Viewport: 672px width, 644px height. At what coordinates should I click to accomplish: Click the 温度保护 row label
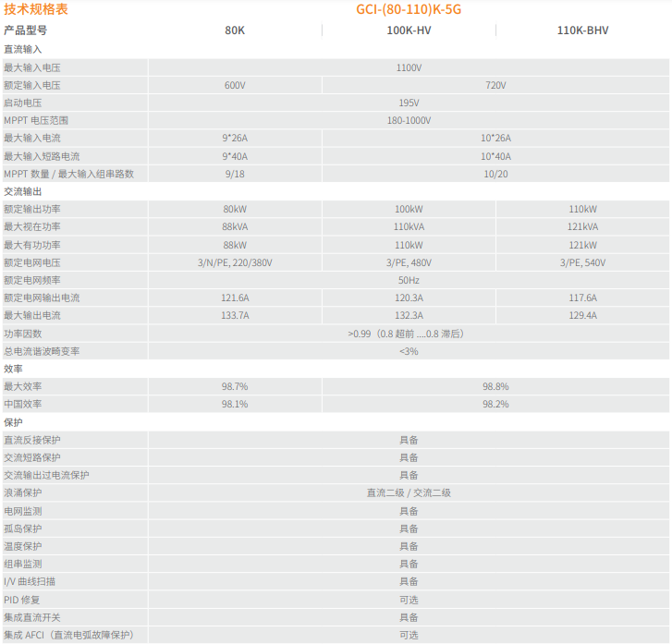[x=23, y=546]
